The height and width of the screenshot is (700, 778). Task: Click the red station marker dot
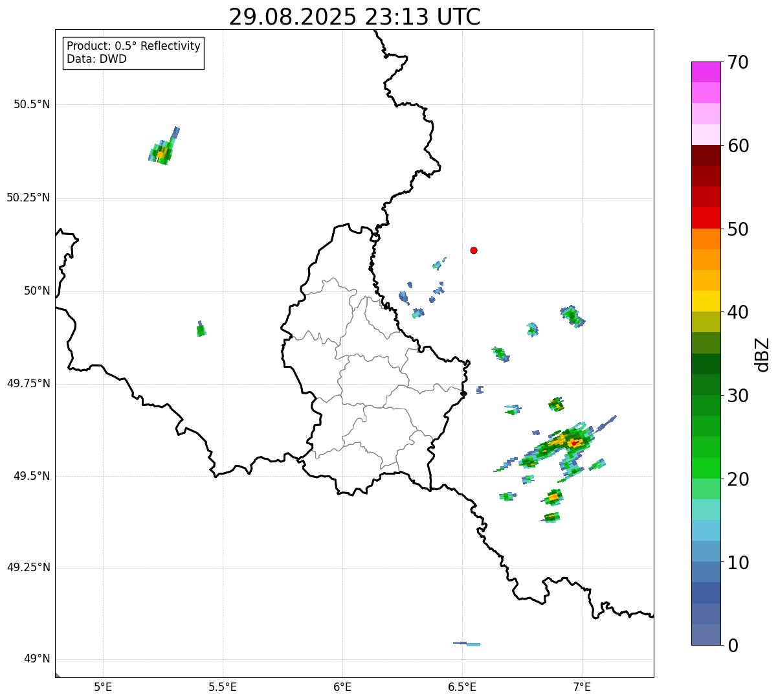tap(474, 251)
